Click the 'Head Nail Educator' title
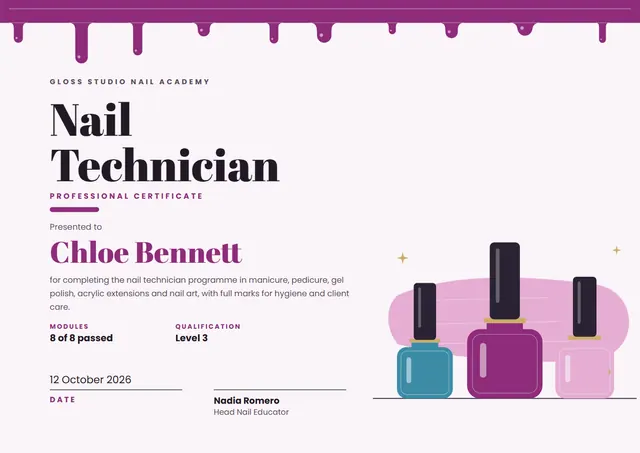 click(x=251, y=412)
